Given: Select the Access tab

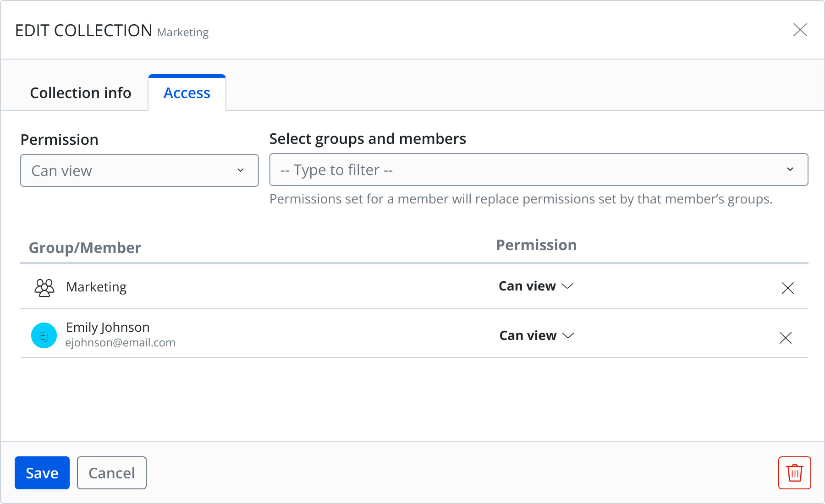Looking at the screenshot, I should [x=186, y=93].
